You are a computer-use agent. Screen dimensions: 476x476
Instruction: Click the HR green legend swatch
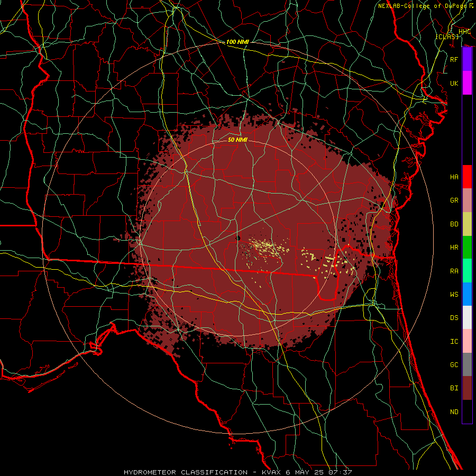click(467, 248)
